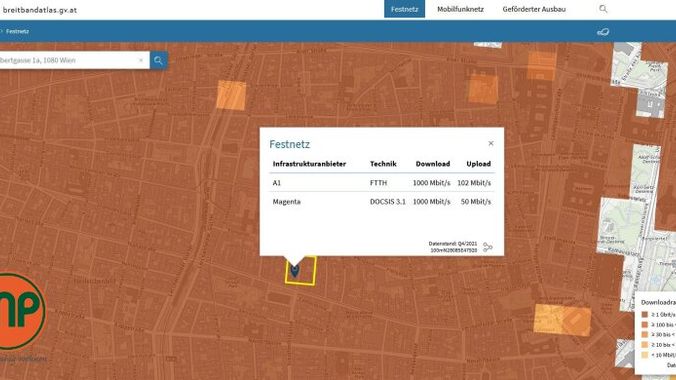This screenshot has width=676, height=380.
Task: Click the Festnetz breadcrumb link
Action: click(17, 31)
